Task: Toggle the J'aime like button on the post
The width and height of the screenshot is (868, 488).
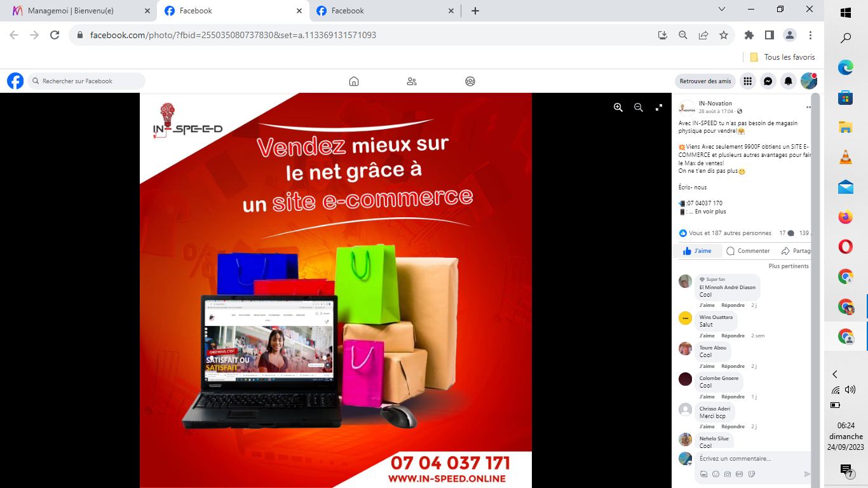Action: pyautogui.click(x=698, y=251)
